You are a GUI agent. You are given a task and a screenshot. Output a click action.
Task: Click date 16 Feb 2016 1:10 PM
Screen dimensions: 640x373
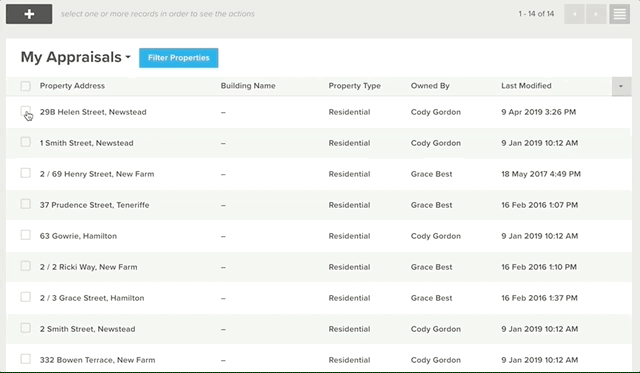pyautogui.click(x=539, y=267)
